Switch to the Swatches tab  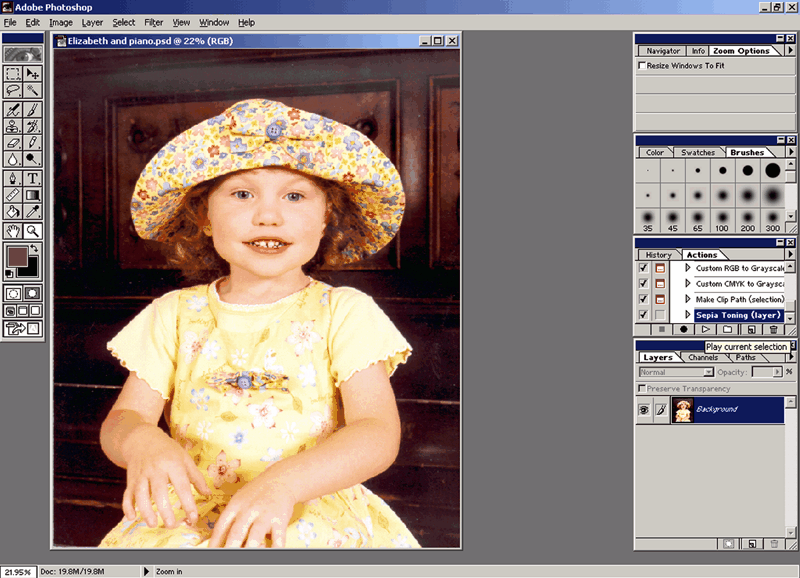[697, 153]
